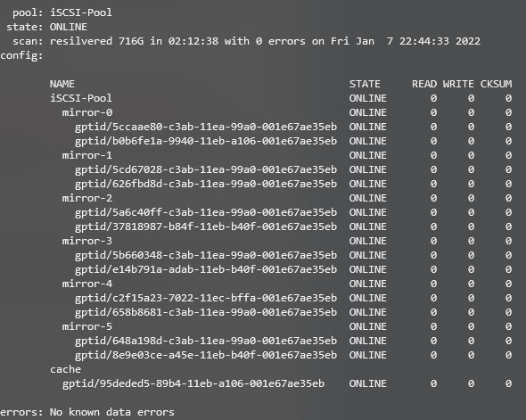526x420 pixels.
Task: Select gptid/8e9e03ce disk entry
Action: 206,355
